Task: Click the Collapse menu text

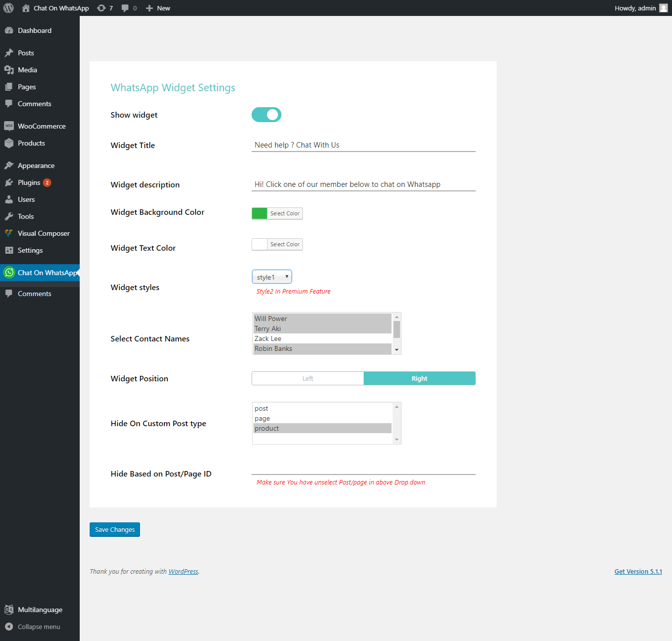Action: click(x=39, y=627)
